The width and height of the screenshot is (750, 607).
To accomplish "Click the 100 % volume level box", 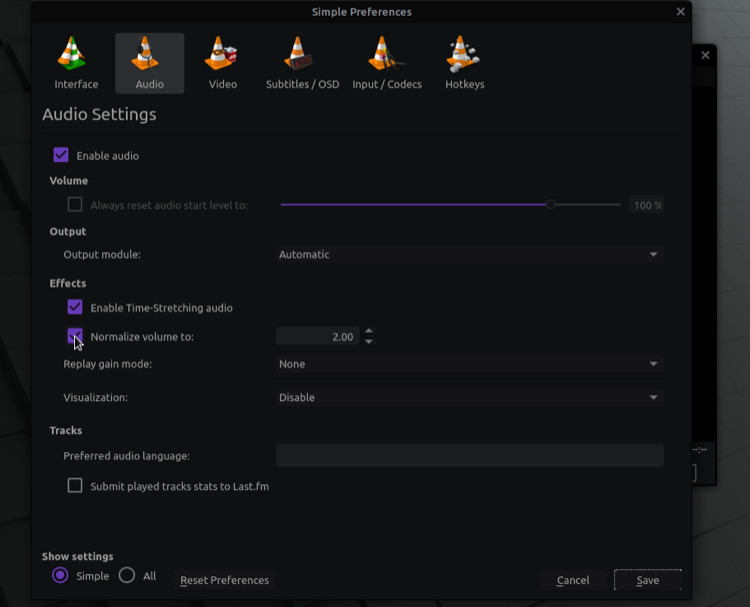I will (646, 205).
